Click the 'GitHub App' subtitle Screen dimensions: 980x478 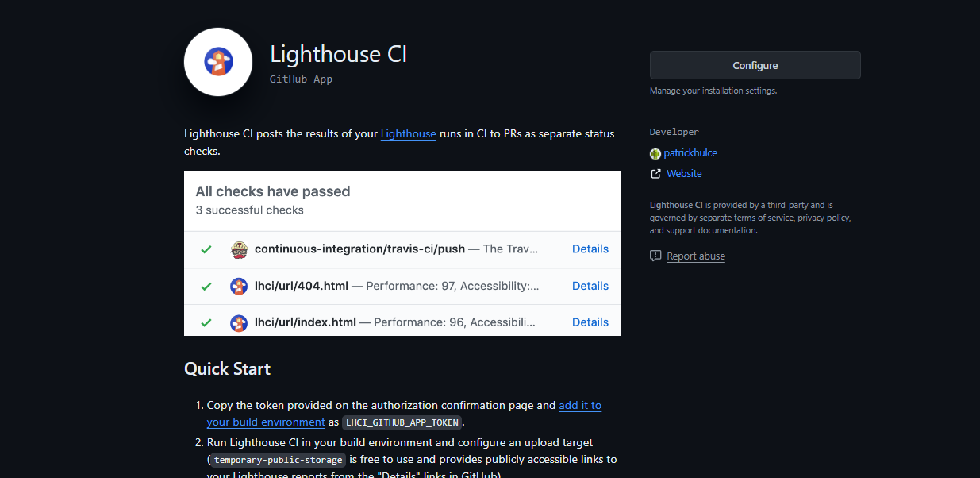pos(301,79)
